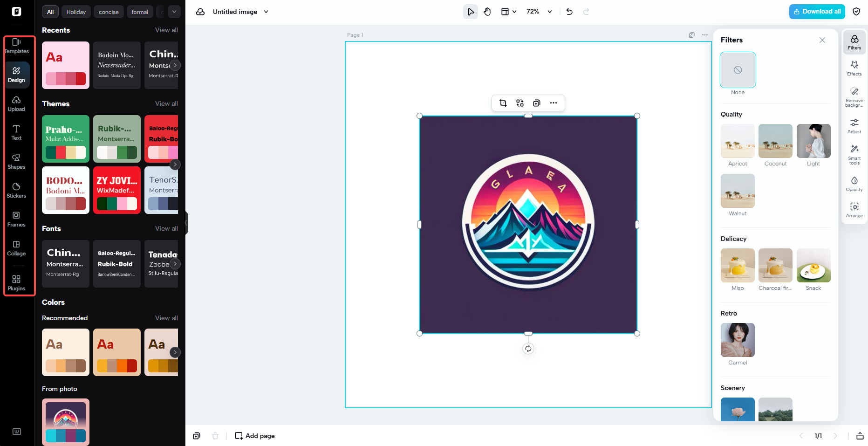The width and height of the screenshot is (868, 446).
Task: Switch to the Design tab in sidebar
Action: [16, 75]
